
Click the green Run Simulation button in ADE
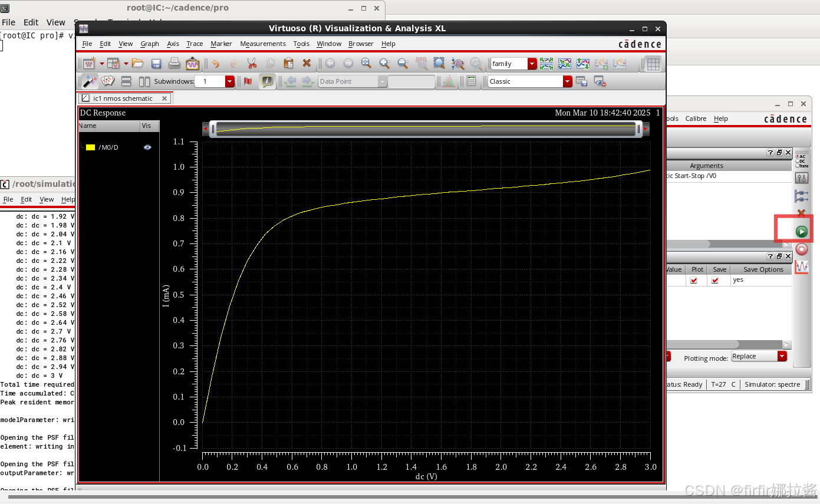pos(801,232)
